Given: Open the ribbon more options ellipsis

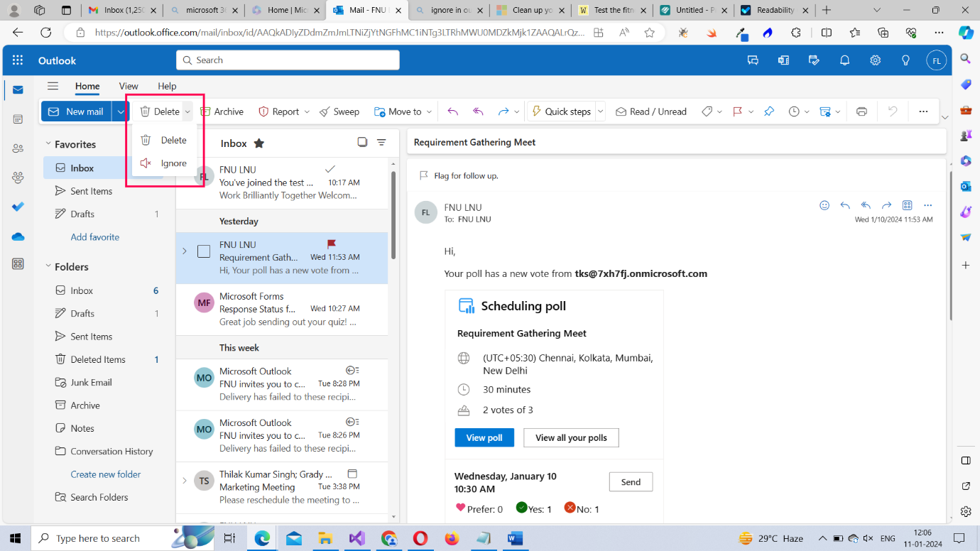Looking at the screenshot, I should [x=923, y=111].
